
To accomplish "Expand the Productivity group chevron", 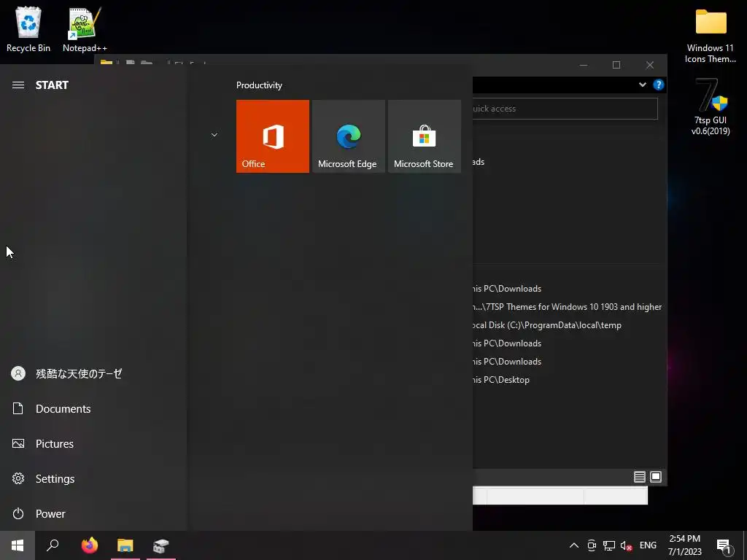I will pyautogui.click(x=214, y=135).
